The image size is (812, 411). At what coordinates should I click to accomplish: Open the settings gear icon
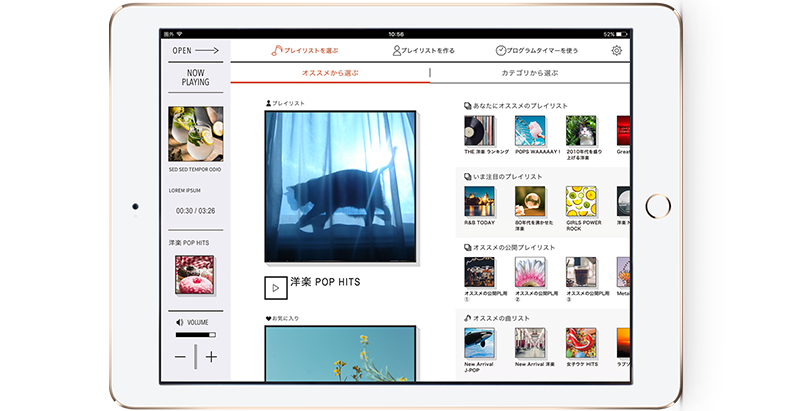click(x=616, y=50)
